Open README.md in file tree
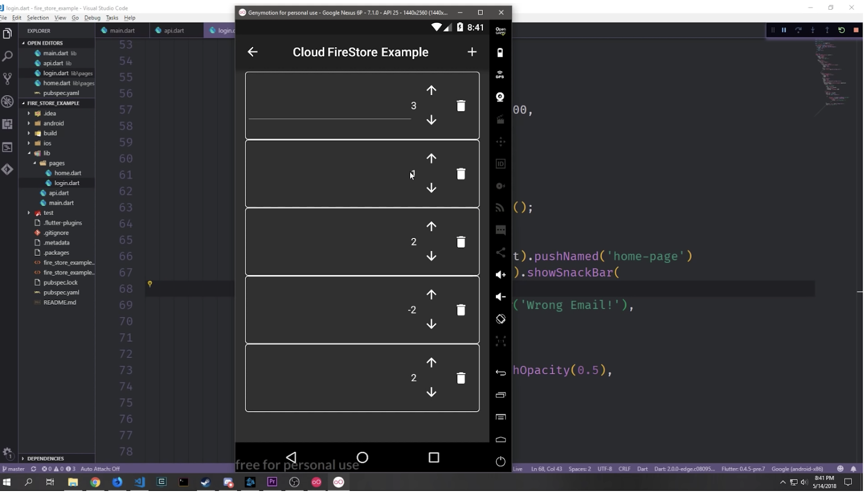The image size is (868, 492). pyautogui.click(x=60, y=302)
